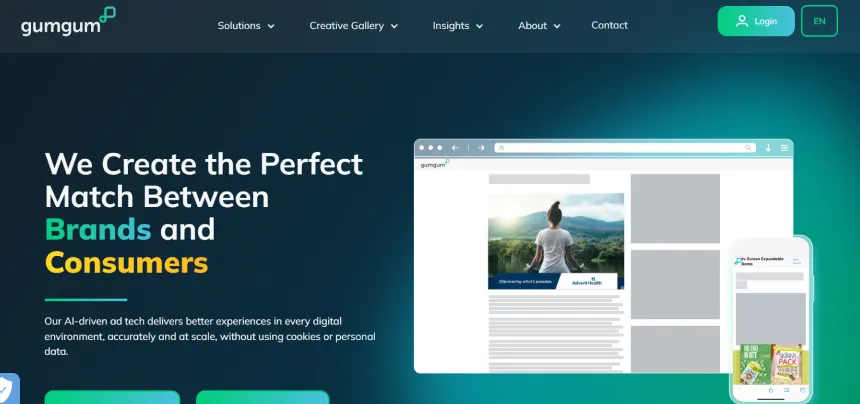860x404 pixels.
Task: Expand the Solutions dropdown chevron
Action: click(x=271, y=26)
